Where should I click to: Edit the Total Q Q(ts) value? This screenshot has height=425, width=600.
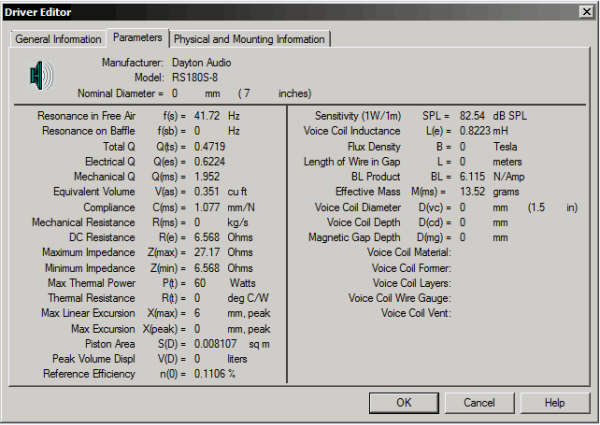point(211,146)
